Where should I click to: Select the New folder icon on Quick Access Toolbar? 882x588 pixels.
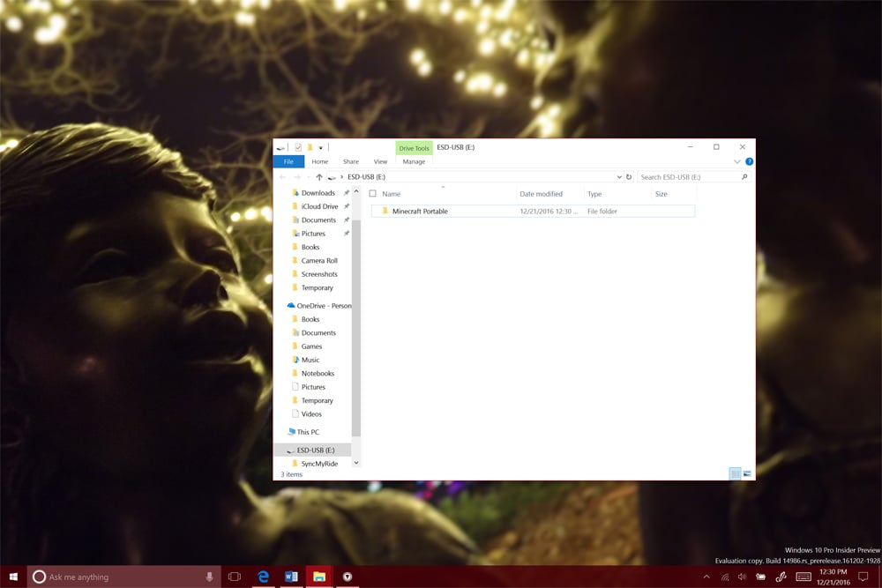310,146
